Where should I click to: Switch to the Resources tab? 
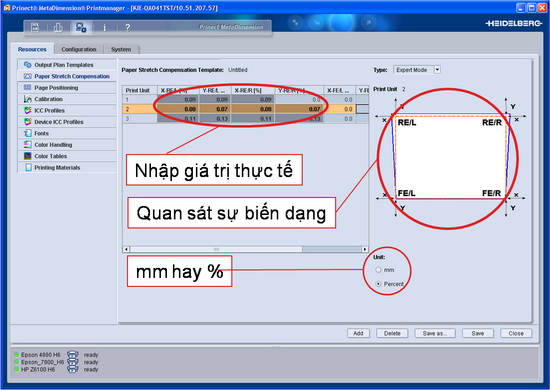pyautogui.click(x=32, y=49)
